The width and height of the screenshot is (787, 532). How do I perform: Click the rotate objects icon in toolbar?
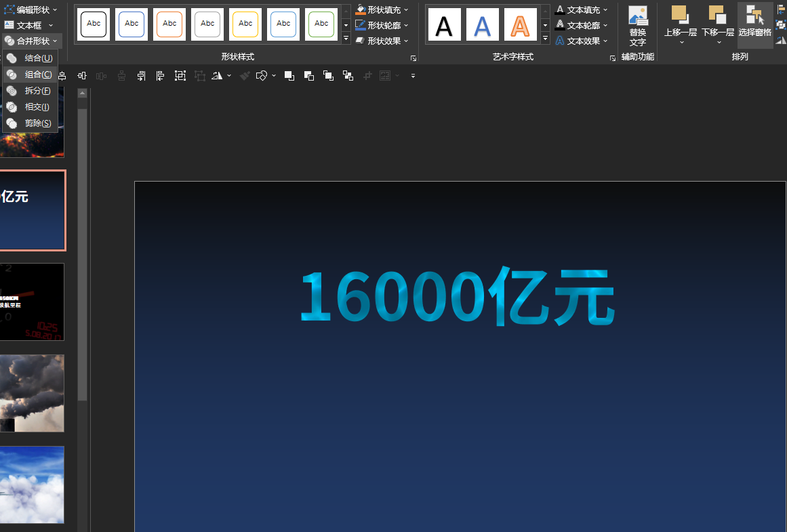(x=218, y=76)
